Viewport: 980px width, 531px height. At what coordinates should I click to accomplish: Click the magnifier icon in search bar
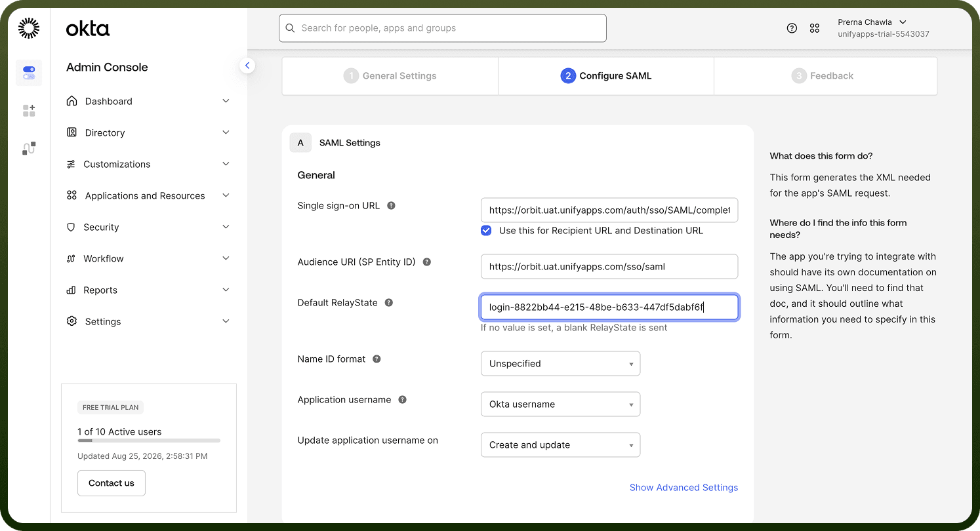(291, 28)
